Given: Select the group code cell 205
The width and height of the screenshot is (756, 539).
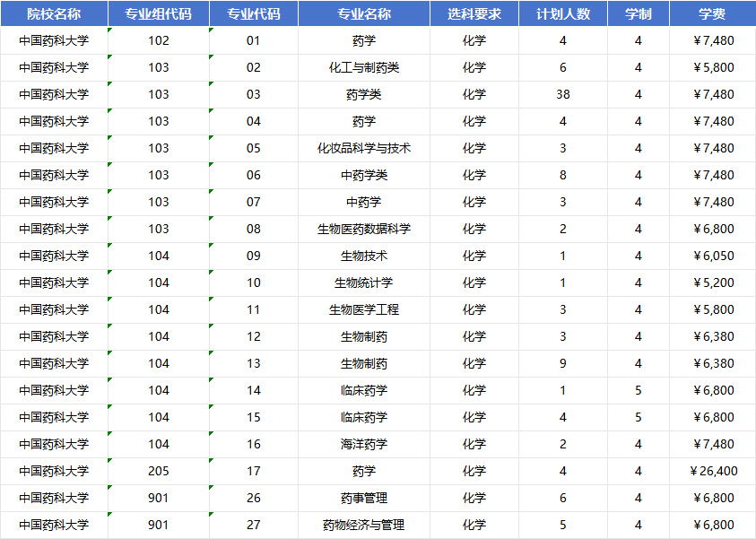Looking at the screenshot, I should point(159,471).
